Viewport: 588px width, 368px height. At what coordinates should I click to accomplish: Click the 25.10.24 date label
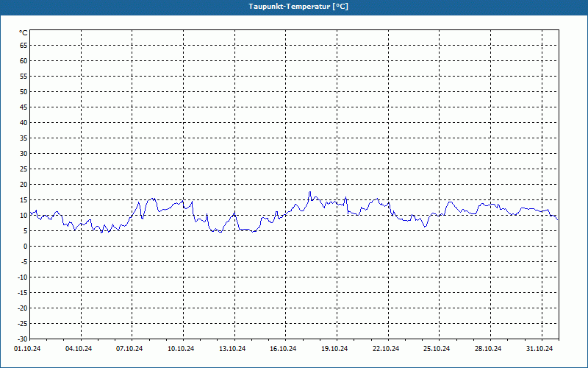(x=437, y=349)
